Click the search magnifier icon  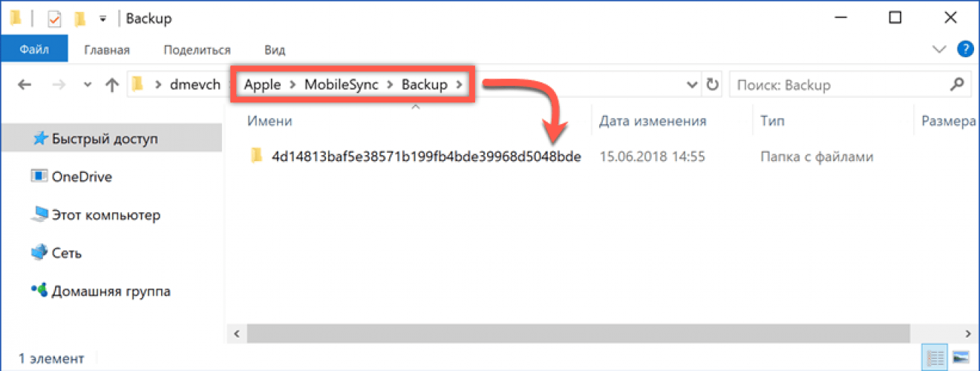(x=956, y=85)
